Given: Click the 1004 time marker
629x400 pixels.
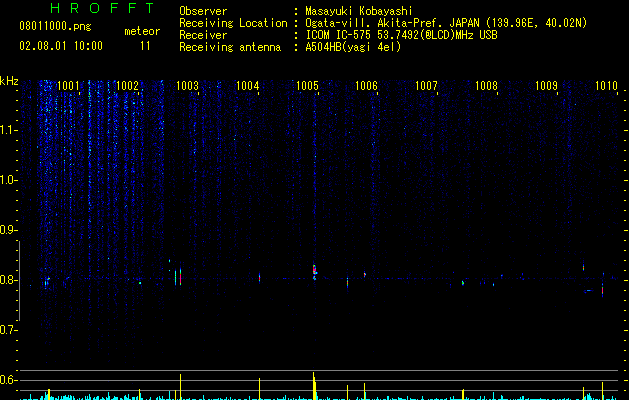Looking at the screenshot, I should 248,86.
